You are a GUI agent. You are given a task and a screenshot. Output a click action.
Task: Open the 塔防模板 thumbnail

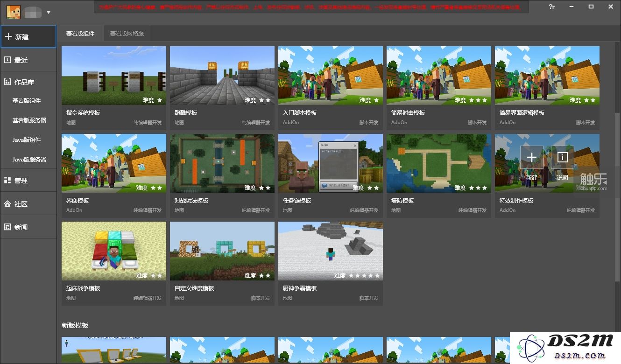439,163
